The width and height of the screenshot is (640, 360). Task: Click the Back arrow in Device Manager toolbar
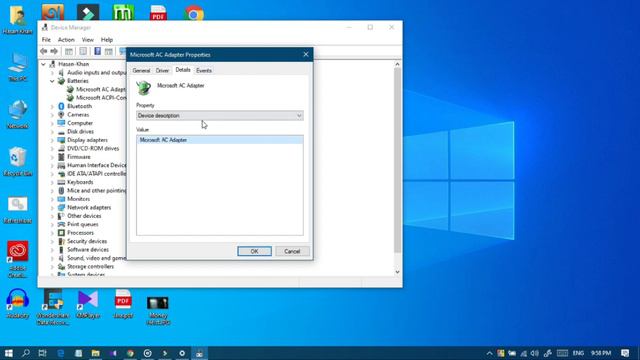(44, 51)
